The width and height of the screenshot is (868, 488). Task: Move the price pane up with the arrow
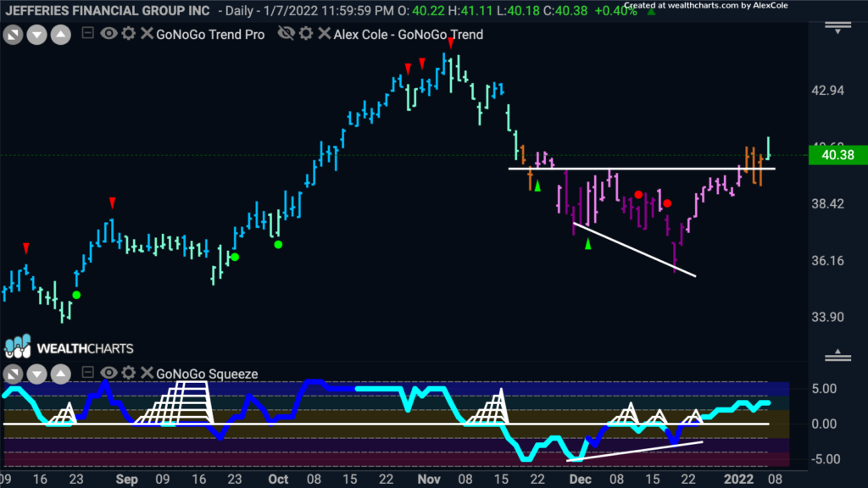[61, 35]
